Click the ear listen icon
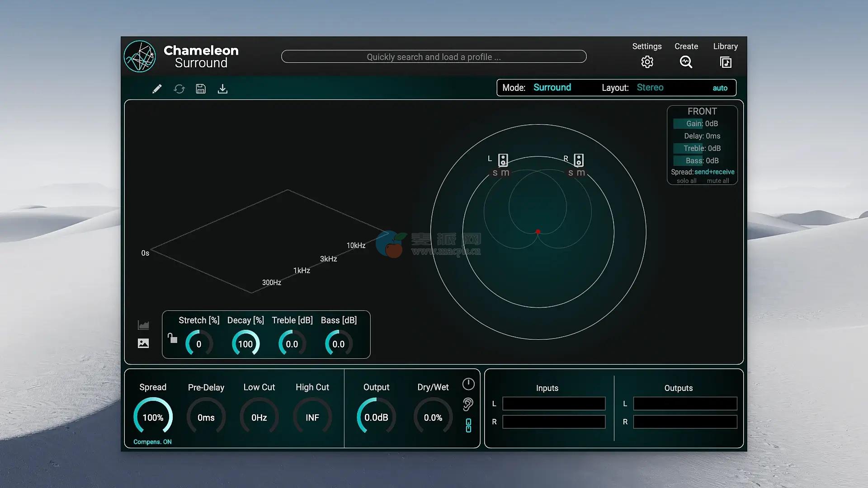The width and height of the screenshot is (868, 488). [468, 404]
